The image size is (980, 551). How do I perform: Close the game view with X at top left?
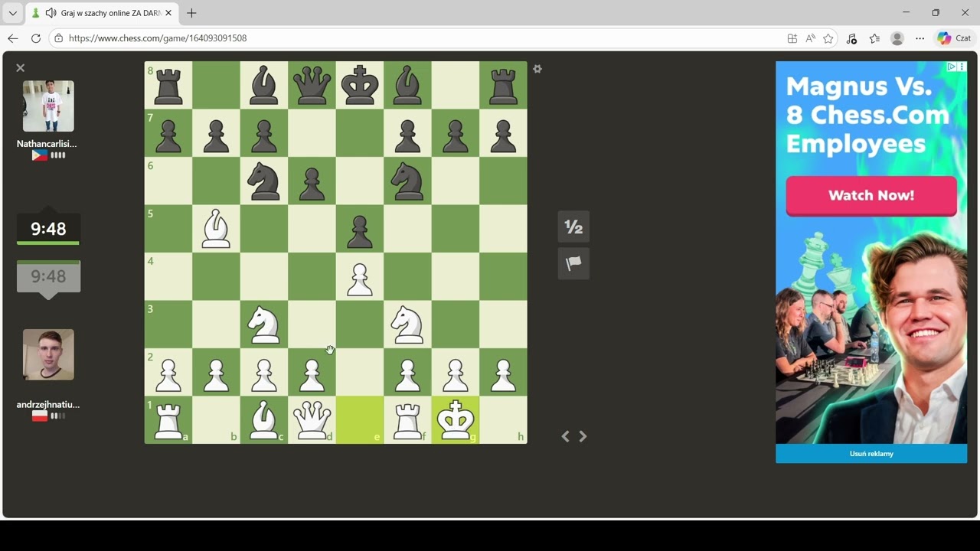[x=21, y=68]
